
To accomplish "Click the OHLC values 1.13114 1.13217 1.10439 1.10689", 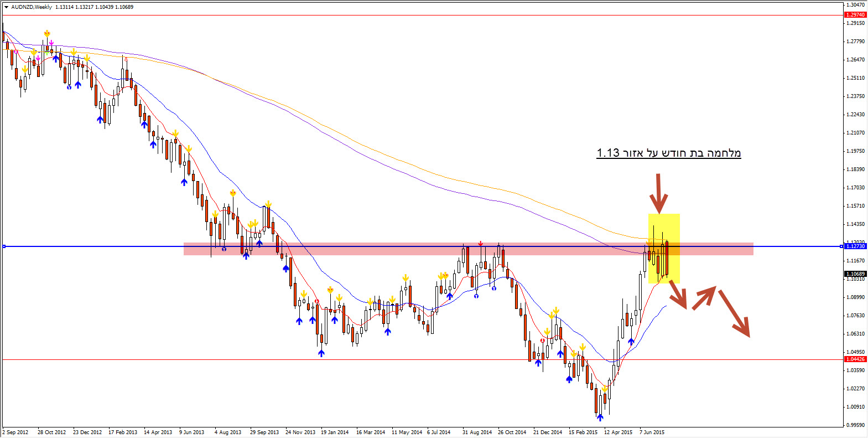I will [95, 7].
